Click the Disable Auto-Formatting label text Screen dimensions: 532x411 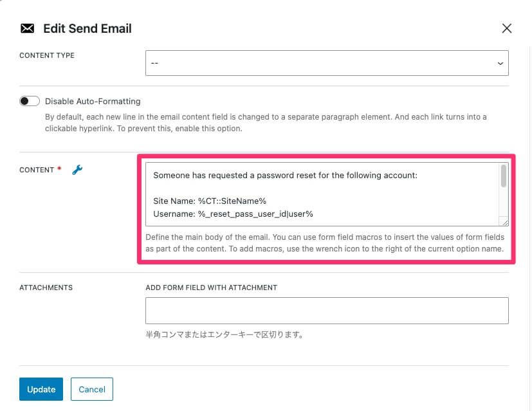(93, 101)
